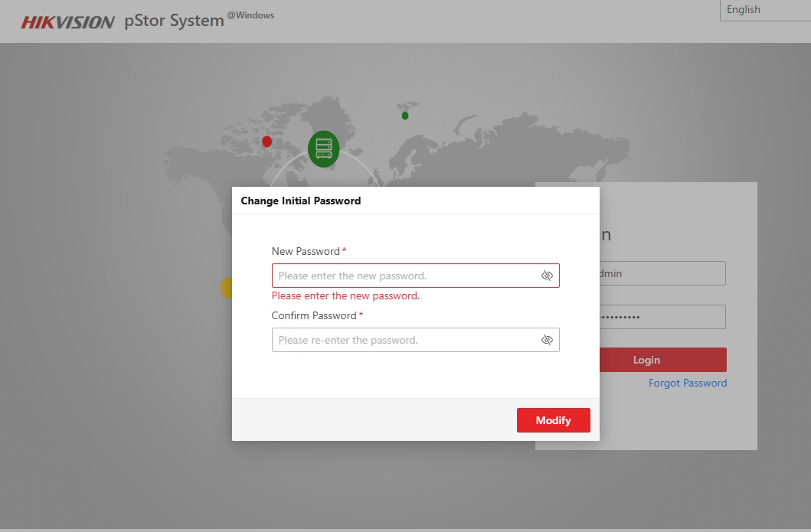Click the red marker dot on map
The image size is (811, 532).
(267, 142)
